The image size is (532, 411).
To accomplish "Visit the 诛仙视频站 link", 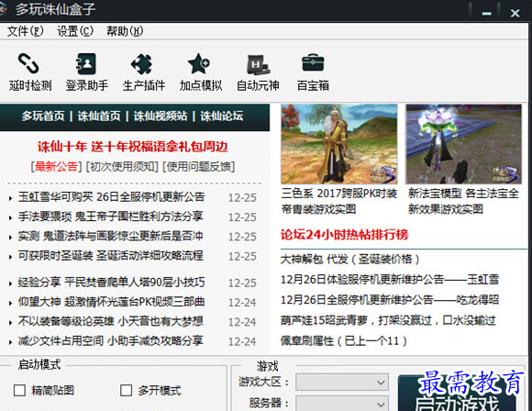I will point(161,117).
